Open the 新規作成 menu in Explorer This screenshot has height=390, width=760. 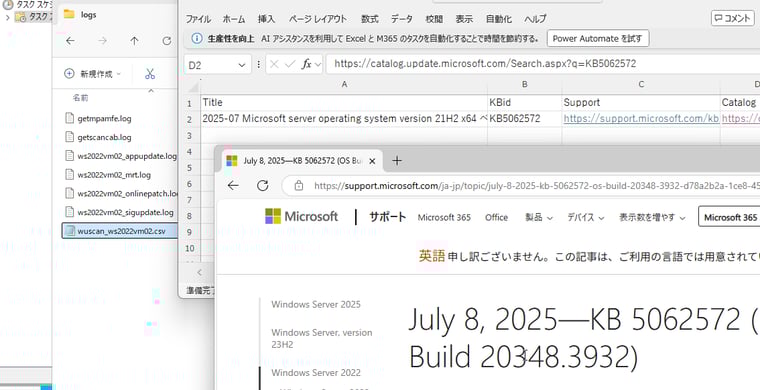[93, 74]
